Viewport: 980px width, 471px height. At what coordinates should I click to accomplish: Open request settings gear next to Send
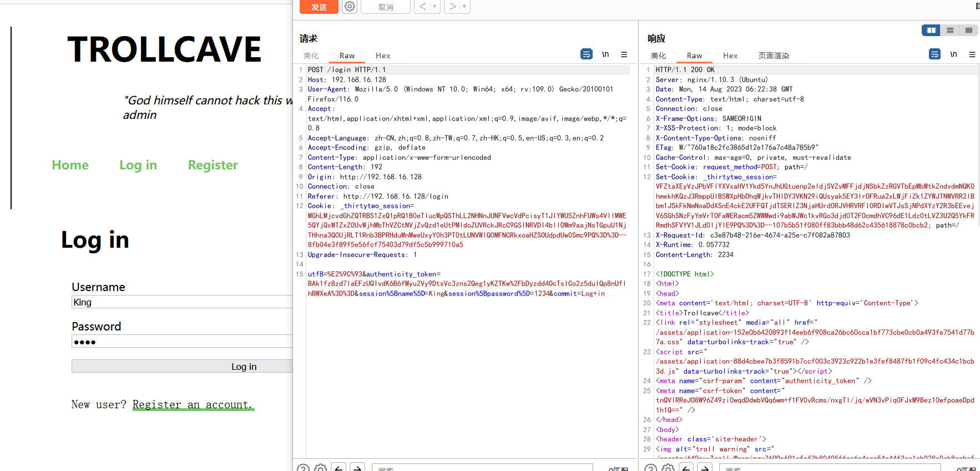[350, 7]
